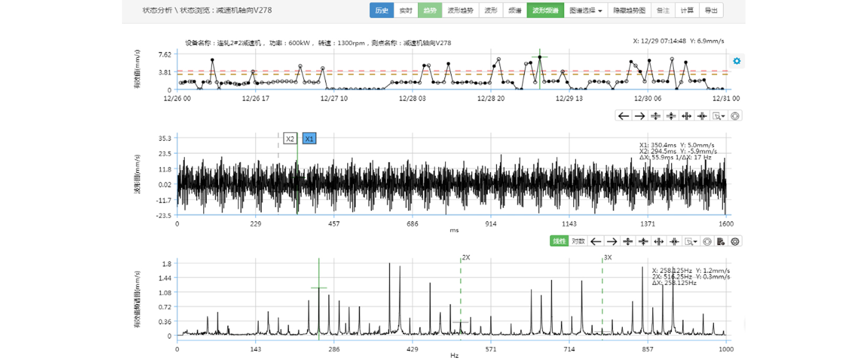Move spectrum chart right with arrow icon
Screen dimensions: 868x360
tap(611, 242)
